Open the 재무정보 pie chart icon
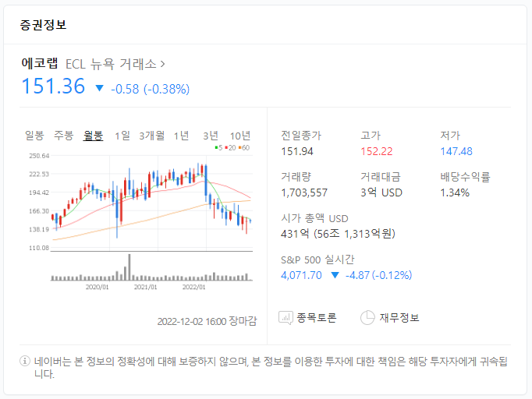This screenshot has width=532, height=399. click(367, 318)
